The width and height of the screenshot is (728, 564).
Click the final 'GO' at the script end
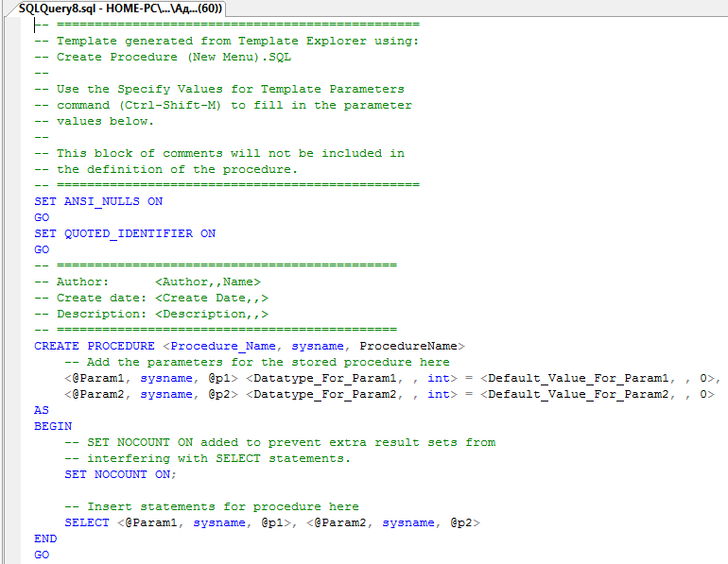click(42, 555)
